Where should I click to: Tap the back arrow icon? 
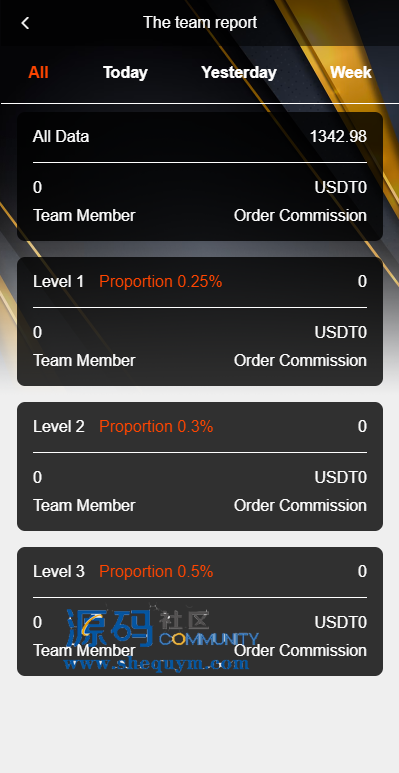coord(25,23)
